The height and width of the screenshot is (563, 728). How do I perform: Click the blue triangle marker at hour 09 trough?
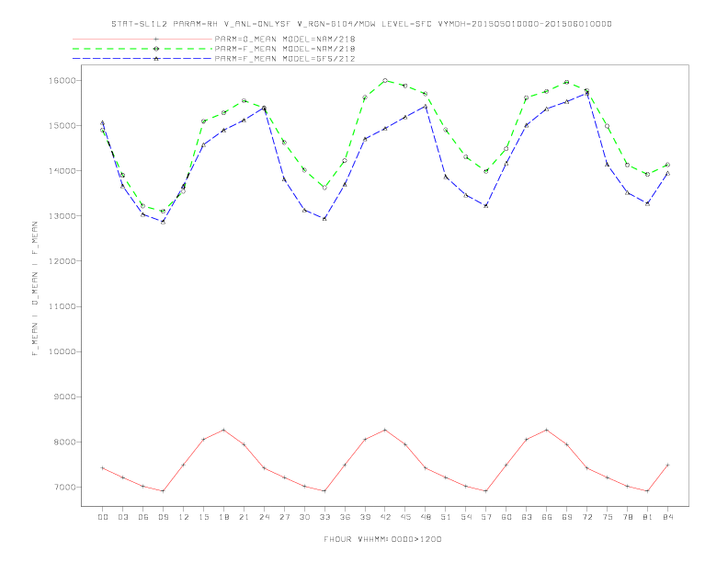(x=163, y=222)
